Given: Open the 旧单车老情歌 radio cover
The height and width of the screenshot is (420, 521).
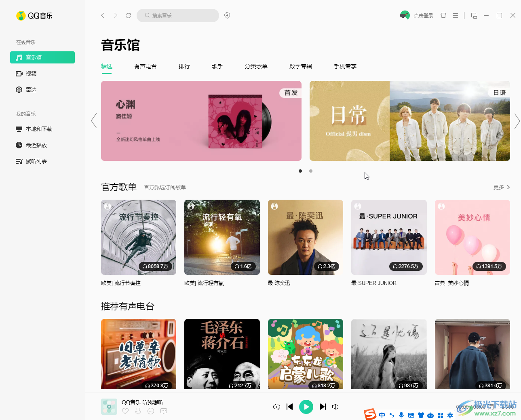Looking at the screenshot, I should pyautogui.click(x=139, y=354).
